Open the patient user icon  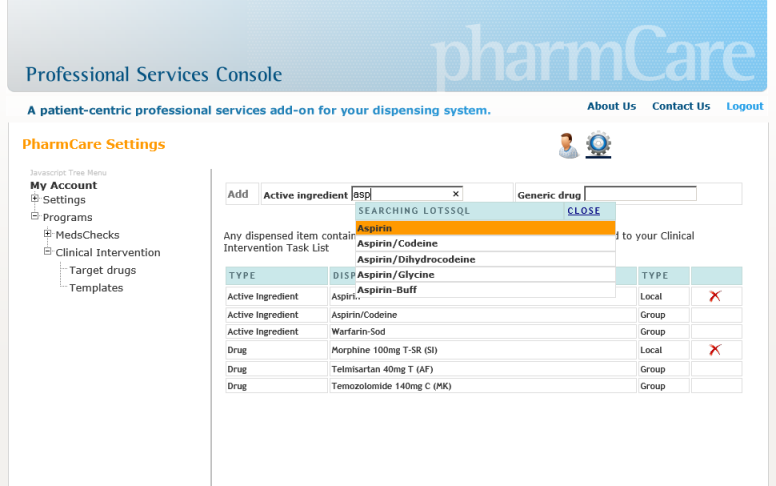[568, 146]
